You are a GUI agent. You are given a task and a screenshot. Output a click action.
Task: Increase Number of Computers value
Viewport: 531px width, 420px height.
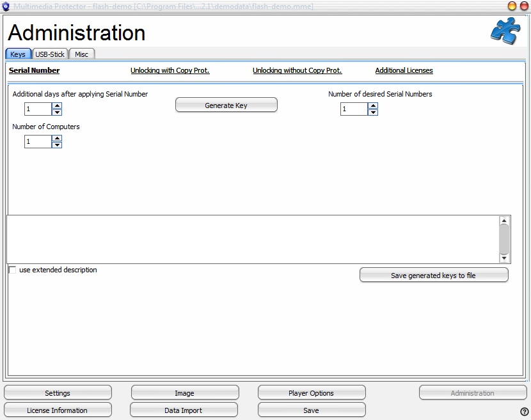57,138
